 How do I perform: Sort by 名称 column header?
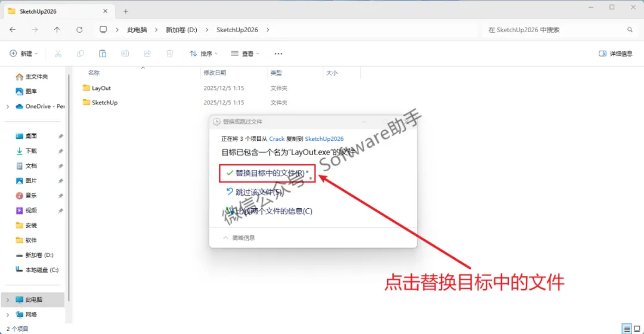tap(94, 73)
